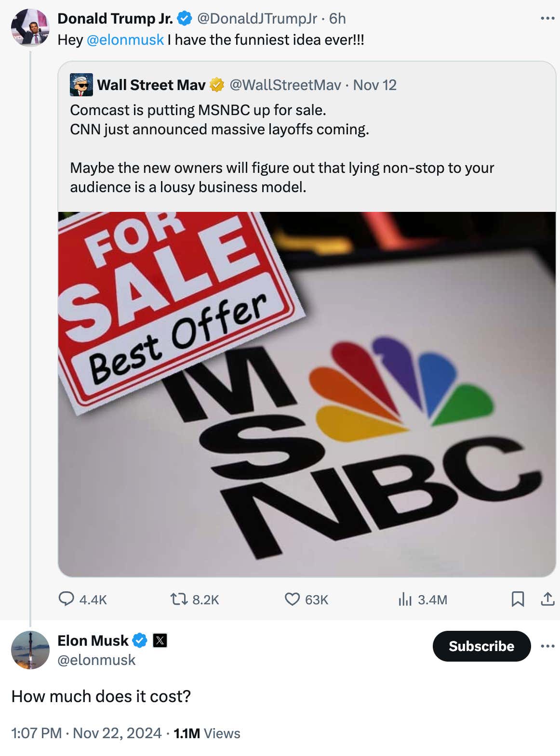
Task: Open Elon Musk's profile picture
Action: pyautogui.click(x=30, y=650)
